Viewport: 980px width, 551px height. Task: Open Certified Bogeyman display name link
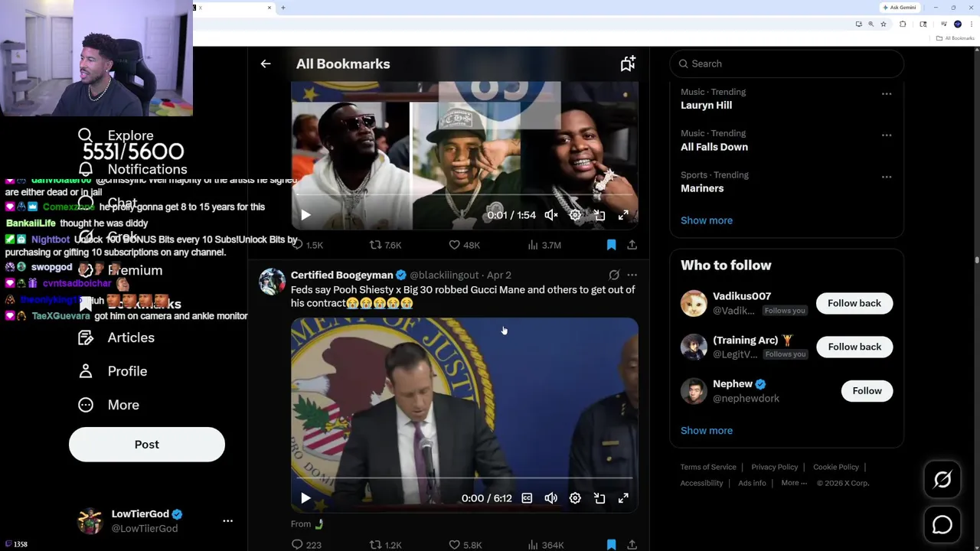[x=342, y=275]
